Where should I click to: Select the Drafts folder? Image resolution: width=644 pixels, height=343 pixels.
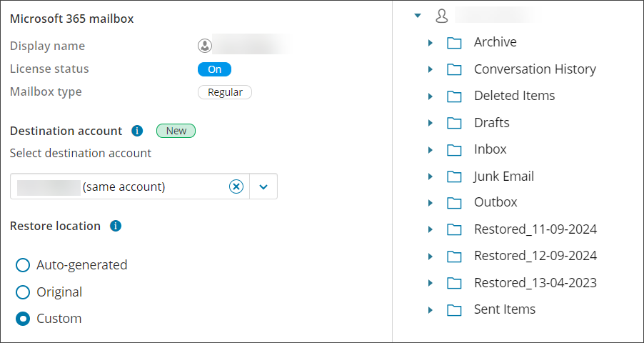point(491,123)
